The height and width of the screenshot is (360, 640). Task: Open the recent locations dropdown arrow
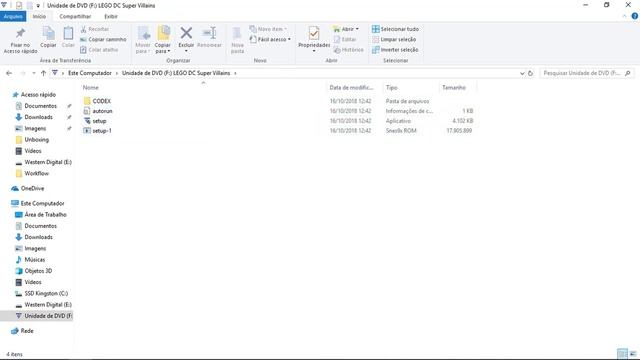(x=33, y=73)
